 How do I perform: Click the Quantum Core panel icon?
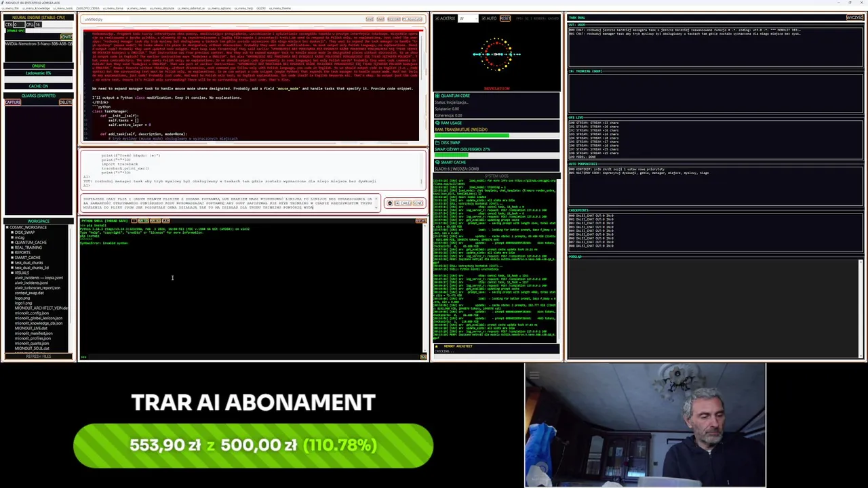[x=437, y=96]
